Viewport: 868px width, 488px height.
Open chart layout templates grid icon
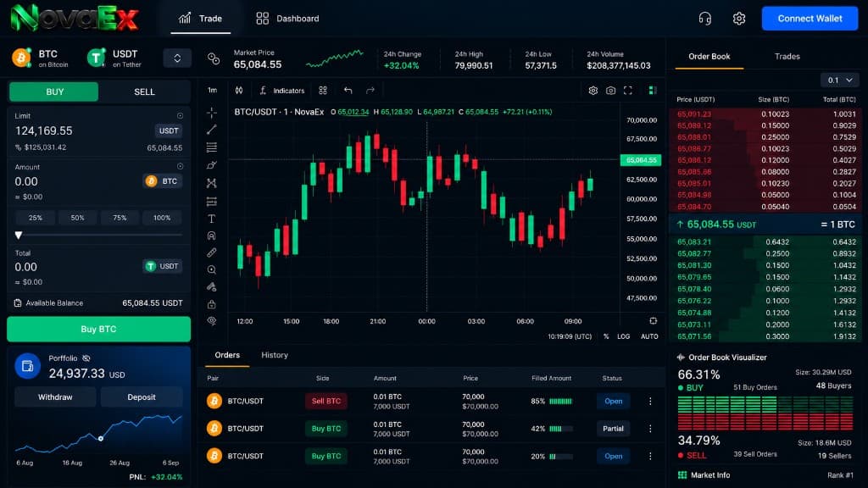323,90
